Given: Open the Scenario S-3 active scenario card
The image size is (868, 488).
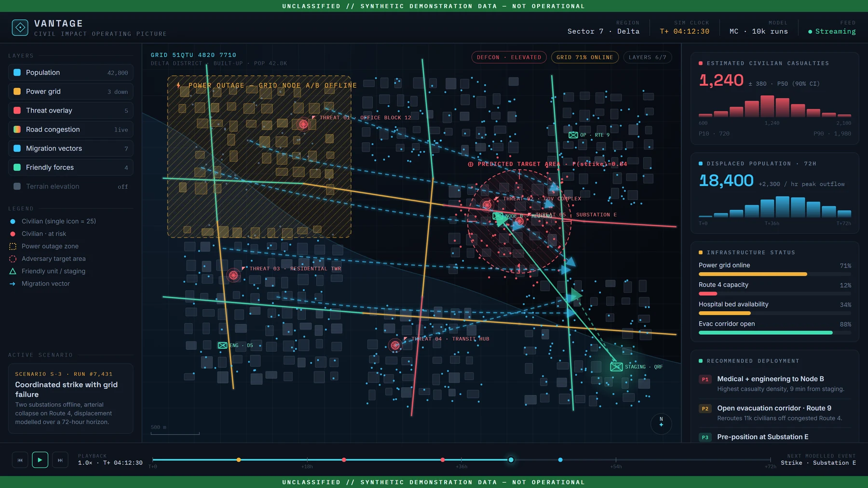Looking at the screenshot, I should pos(71,398).
